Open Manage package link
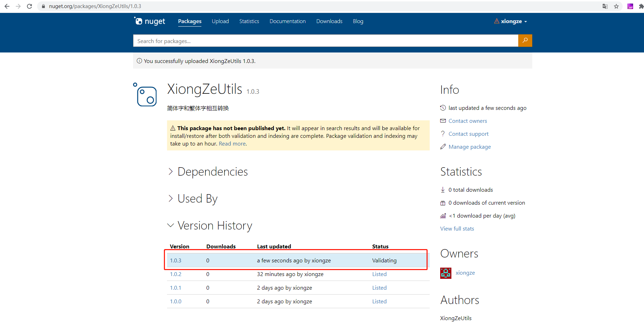The height and width of the screenshot is (332, 644). (470, 147)
